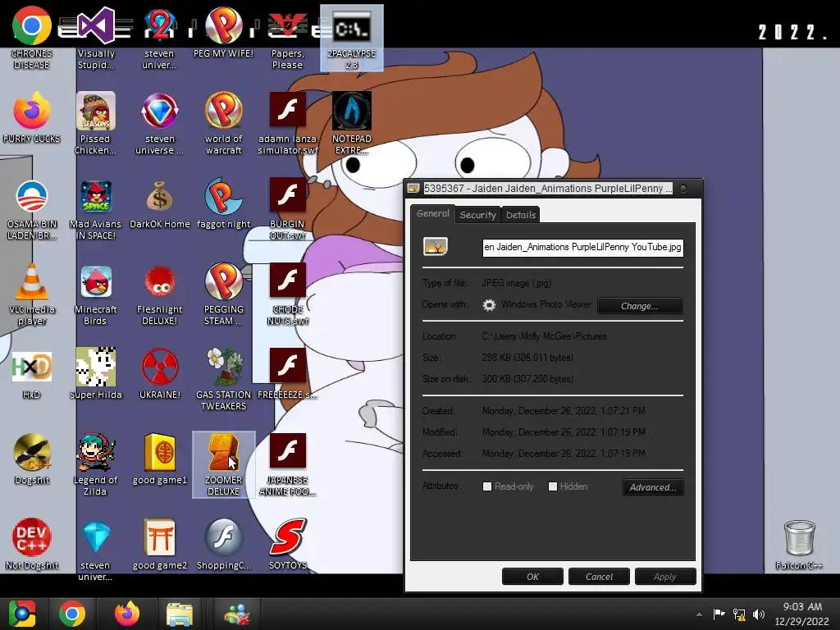Screen dimensions: 840x630
Task: Switch to the Security tab in Properties
Action: pos(478,215)
